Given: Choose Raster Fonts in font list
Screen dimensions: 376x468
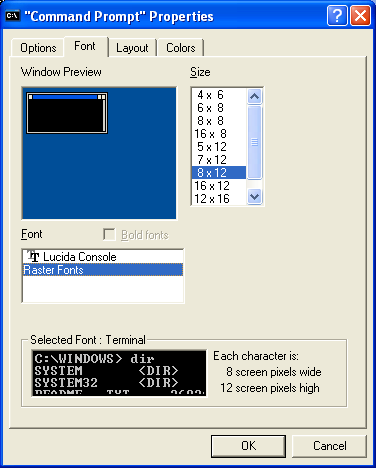Looking at the screenshot, I should [103, 270].
